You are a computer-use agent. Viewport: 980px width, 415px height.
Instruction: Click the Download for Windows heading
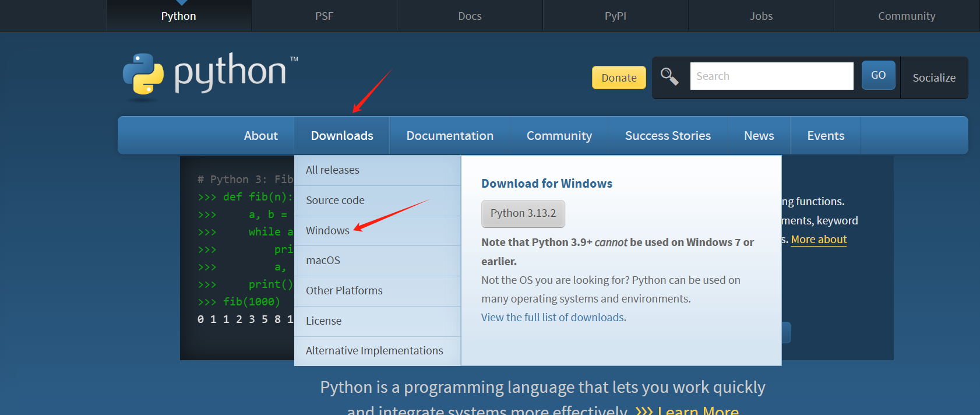[x=547, y=184]
